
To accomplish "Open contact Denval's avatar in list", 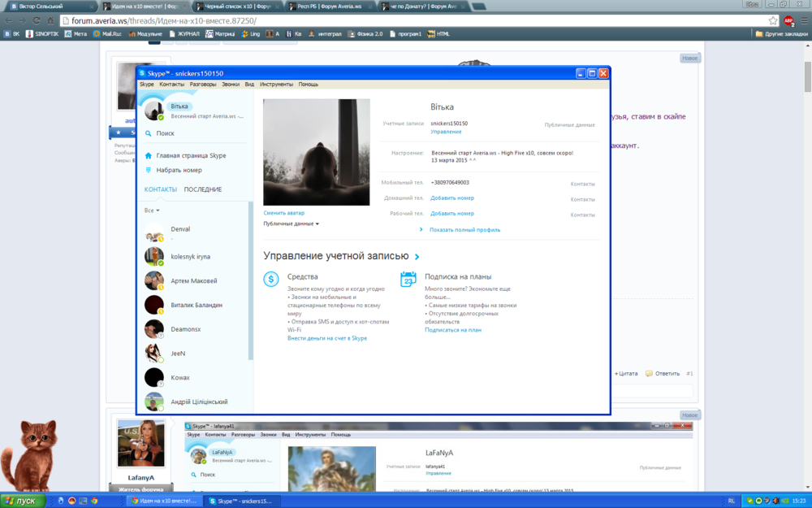I will [154, 233].
